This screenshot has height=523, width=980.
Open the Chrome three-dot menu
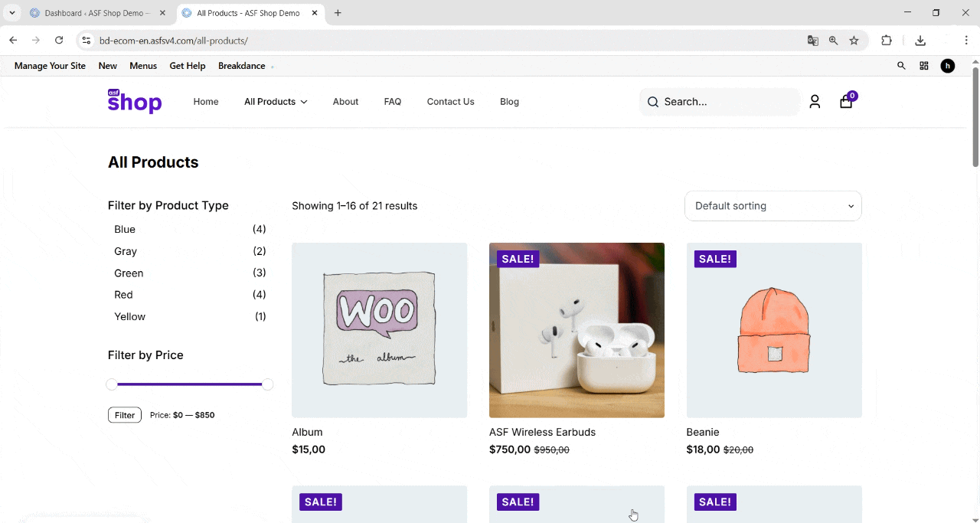pyautogui.click(x=966, y=41)
